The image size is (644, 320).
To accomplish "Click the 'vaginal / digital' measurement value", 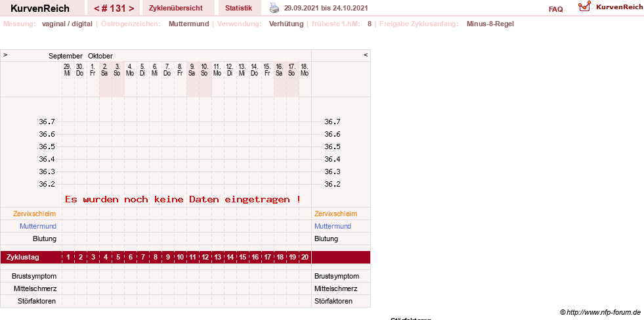I will pyautogui.click(x=67, y=24).
